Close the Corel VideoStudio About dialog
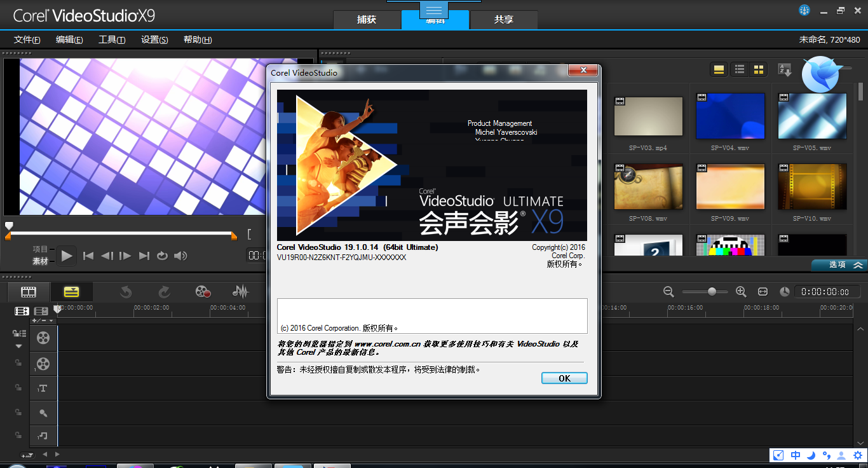This screenshot has height=468, width=868. click(x=582, y=71)
